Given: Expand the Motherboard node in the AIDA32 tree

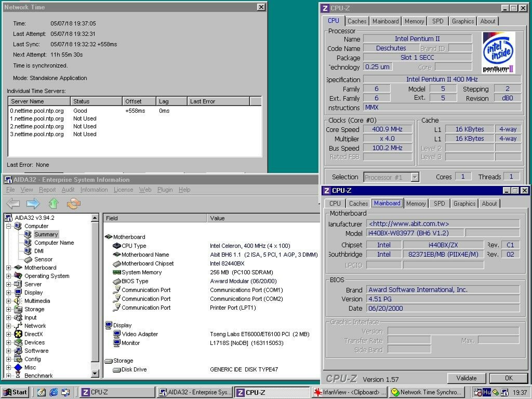Looking at the screenshot, I should [x=8, y=268].
